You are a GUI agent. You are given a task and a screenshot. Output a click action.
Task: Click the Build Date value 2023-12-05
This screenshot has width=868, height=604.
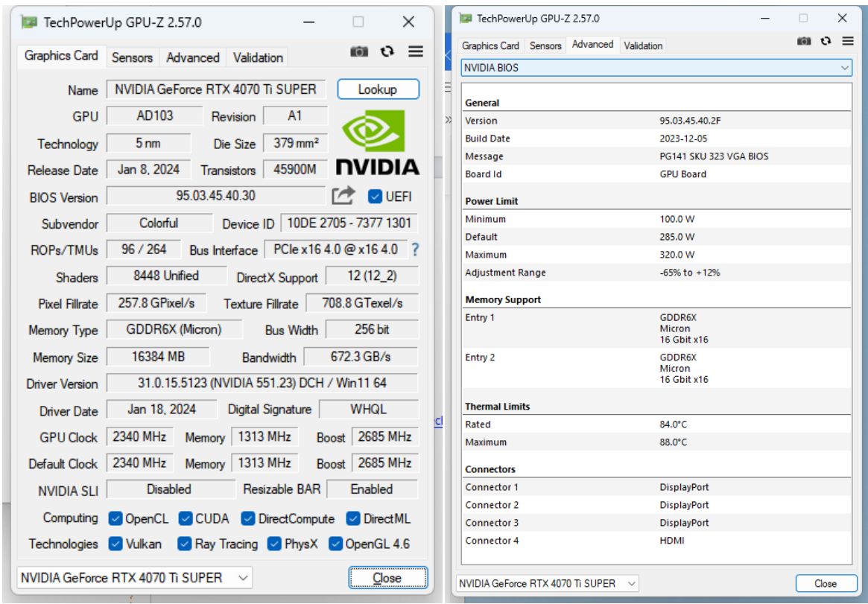click(x=683, y=139)
